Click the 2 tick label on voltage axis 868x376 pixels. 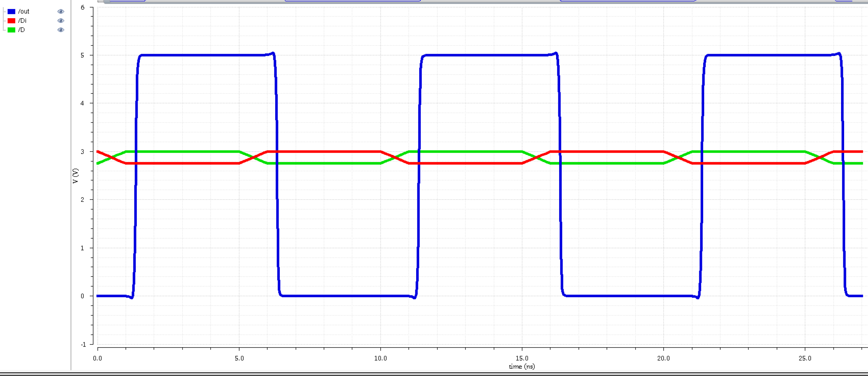[83, 200]
